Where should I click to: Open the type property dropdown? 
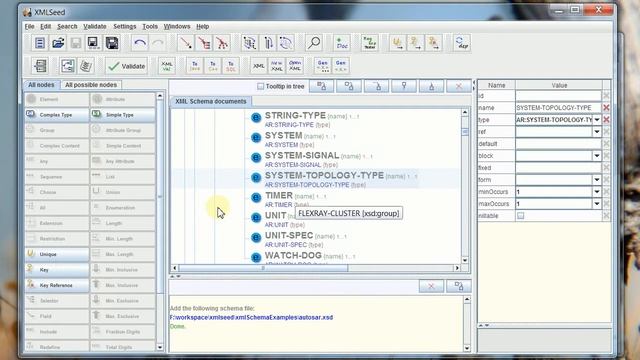click(x=597, y=120)
